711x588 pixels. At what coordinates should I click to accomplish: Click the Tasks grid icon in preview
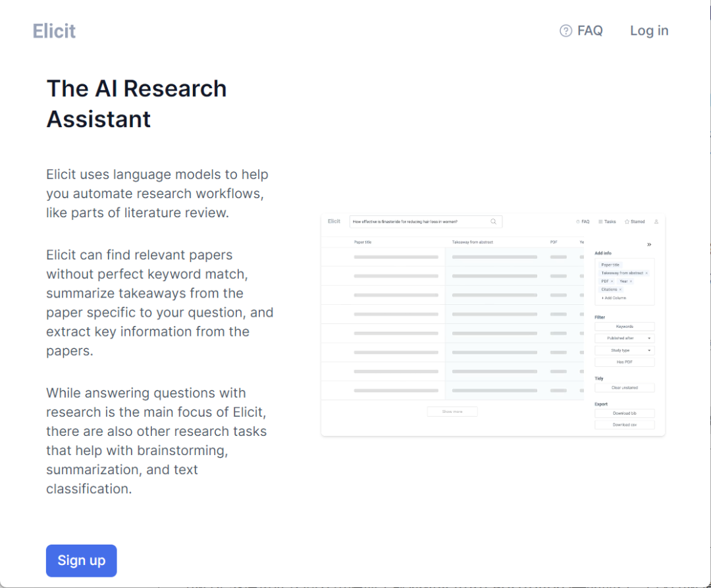[x=600, y=222]
